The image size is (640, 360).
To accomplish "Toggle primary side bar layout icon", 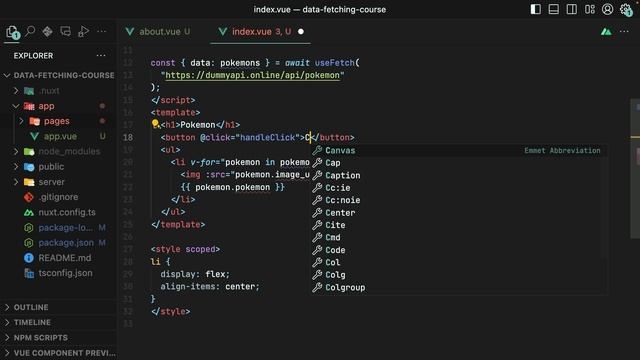I will (536, 9).
